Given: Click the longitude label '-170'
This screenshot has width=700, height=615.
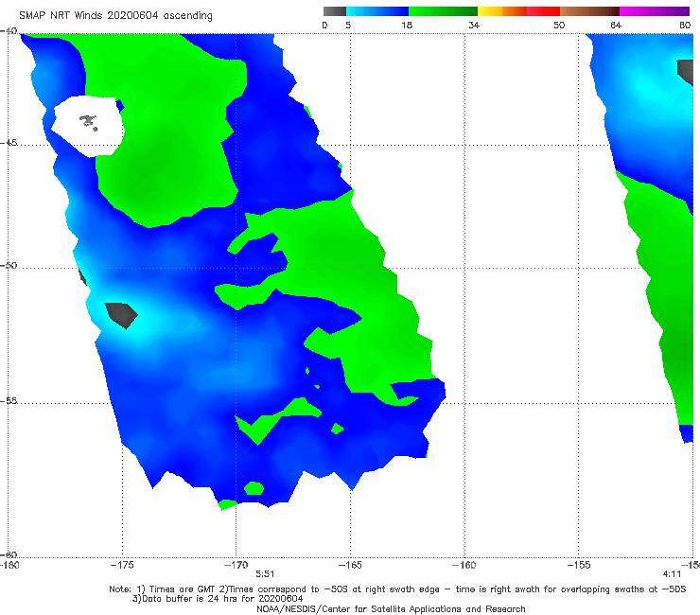Looking at the screenshot, I should (x=236, y=565).
